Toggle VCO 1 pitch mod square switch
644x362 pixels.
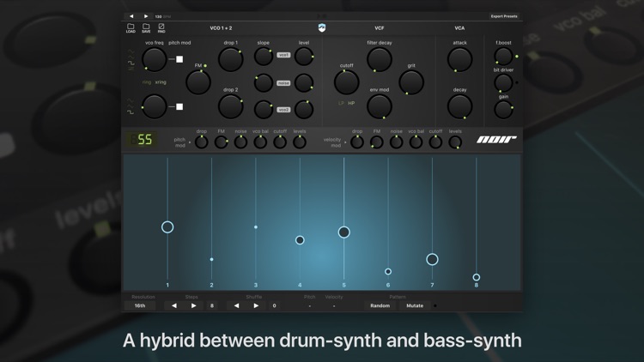pos(179,59)
